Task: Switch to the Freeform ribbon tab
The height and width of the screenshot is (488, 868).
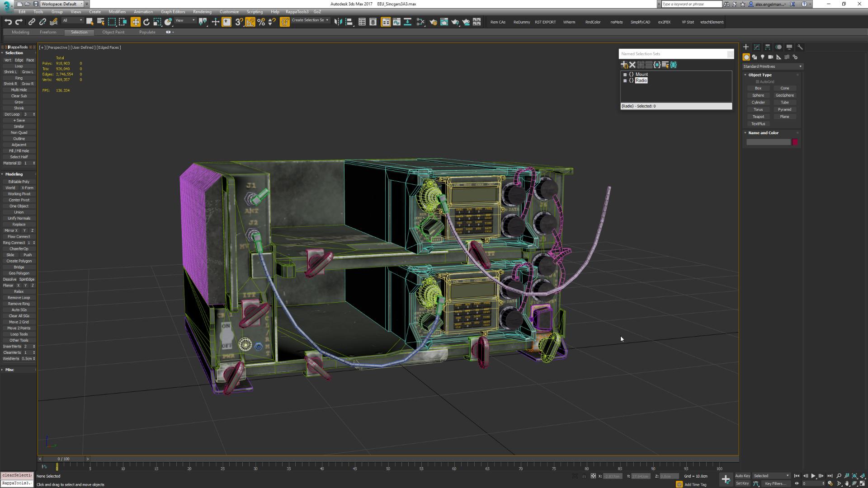Action: [x=48, y=32]
